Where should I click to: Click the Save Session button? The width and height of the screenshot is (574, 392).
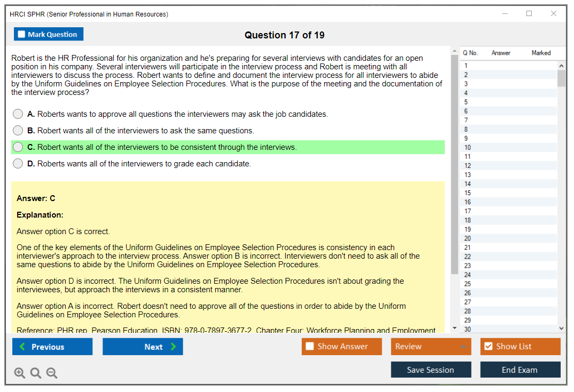click(430, 370)
